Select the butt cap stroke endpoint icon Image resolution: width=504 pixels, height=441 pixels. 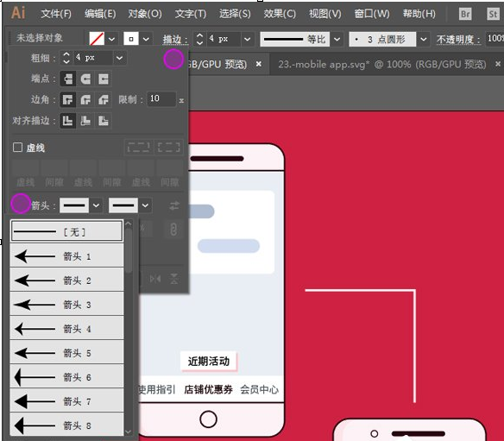68,79
